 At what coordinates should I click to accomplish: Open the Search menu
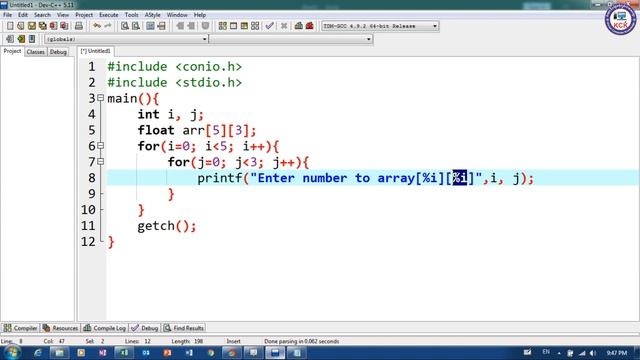42,15
